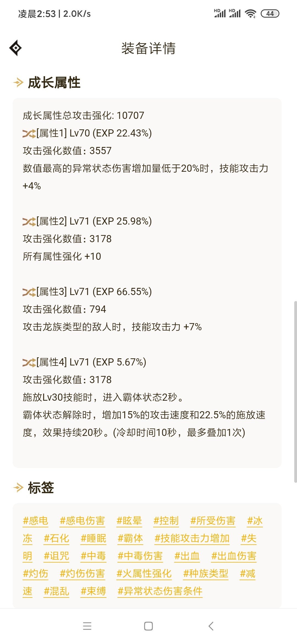Select the #眩晕 tag link

pos(129,521)
